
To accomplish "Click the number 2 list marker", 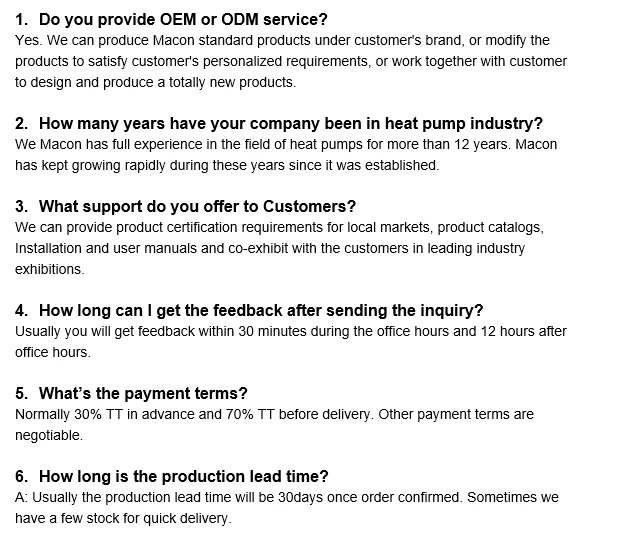I will coord(21,123).
